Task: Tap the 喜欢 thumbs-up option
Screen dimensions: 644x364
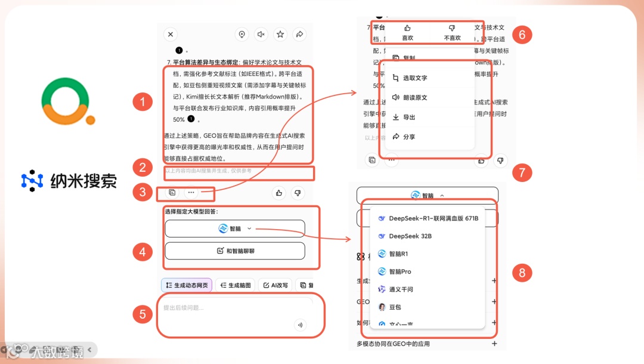Action: [407, 33]
